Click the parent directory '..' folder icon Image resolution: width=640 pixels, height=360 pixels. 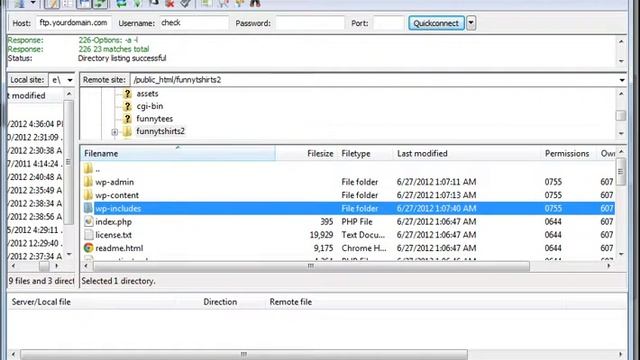tap(89, 169)
